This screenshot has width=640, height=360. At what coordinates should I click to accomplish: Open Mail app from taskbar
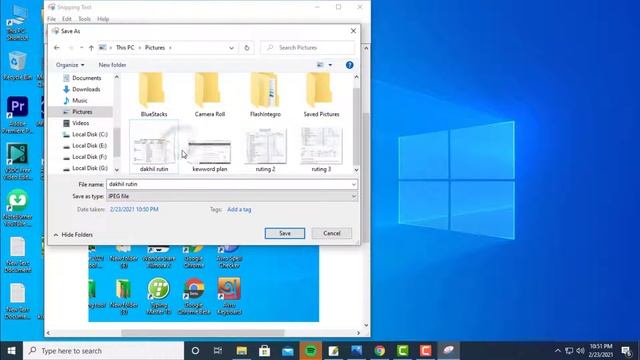tap(288, 351)
